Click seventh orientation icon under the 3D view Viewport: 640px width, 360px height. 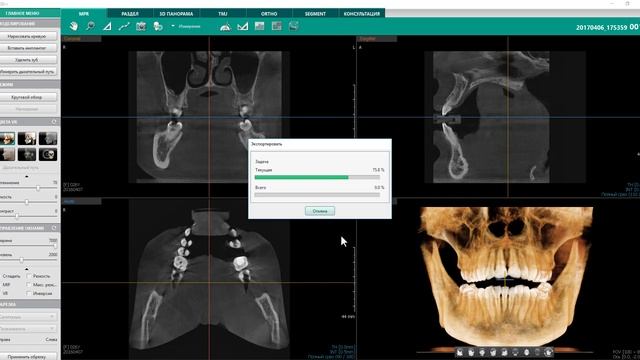coord(526,352)
